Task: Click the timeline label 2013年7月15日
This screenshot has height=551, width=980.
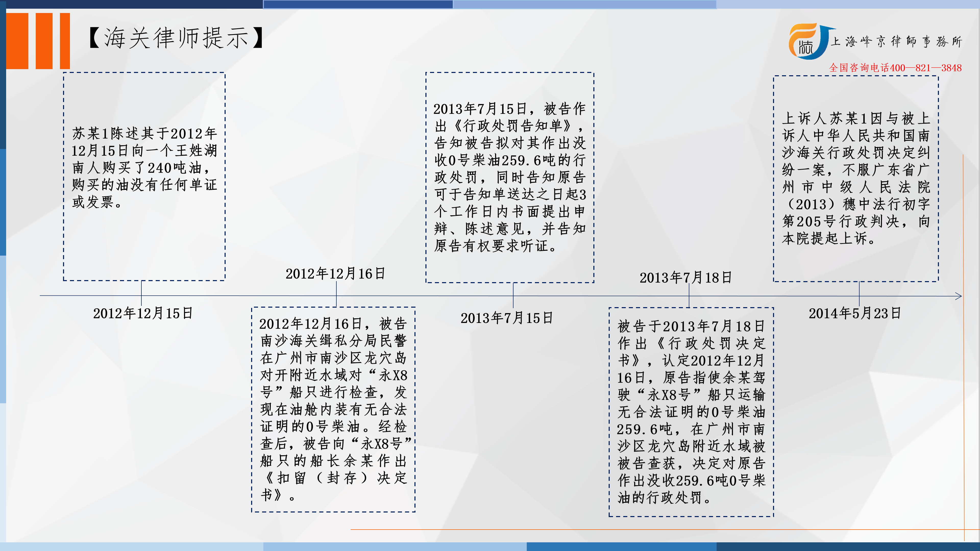Action: pos(507,318)
